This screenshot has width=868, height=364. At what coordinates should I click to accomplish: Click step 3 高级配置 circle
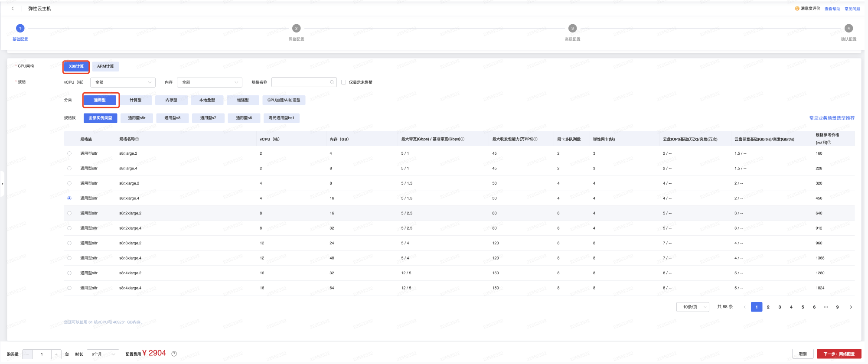(x=572, y=28)
